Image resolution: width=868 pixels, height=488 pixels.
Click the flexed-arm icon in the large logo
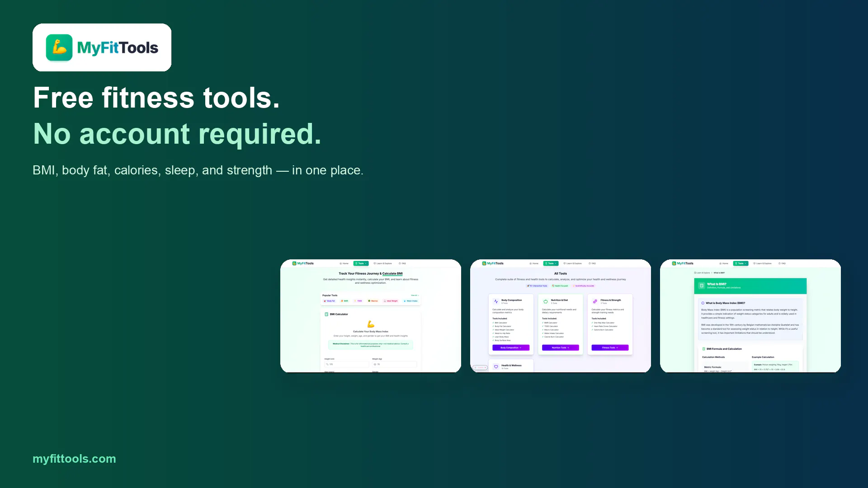(59, 47)
